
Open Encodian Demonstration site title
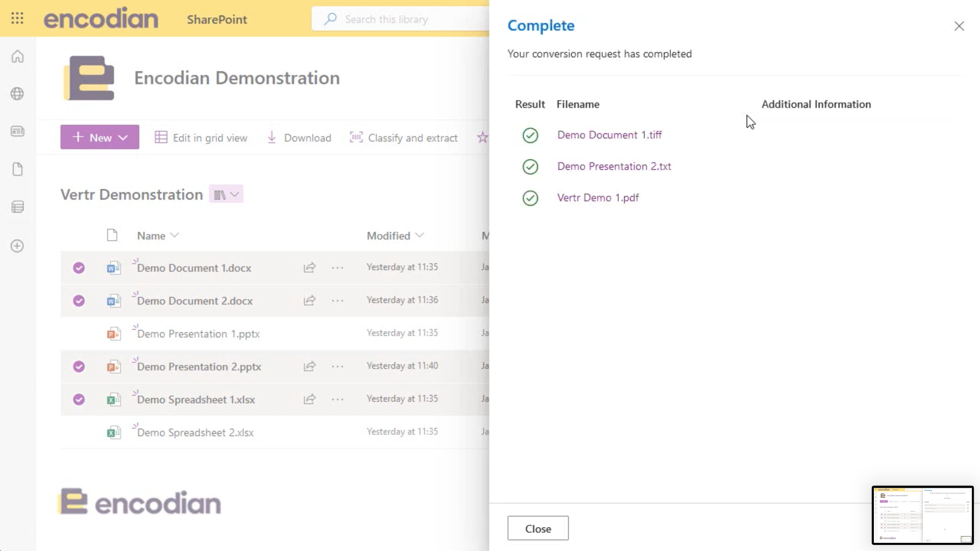coord(237,78)
